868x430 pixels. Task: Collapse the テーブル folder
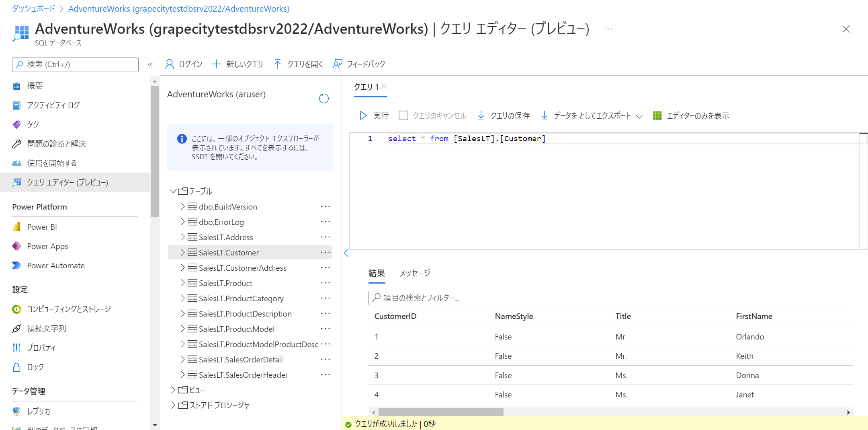coord(173,191)
